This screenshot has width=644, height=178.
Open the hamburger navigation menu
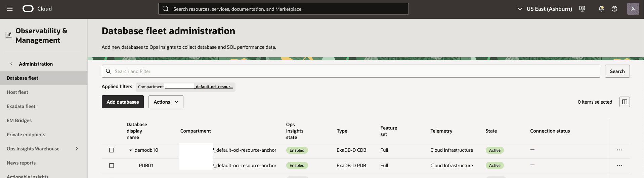click(10, 9)
